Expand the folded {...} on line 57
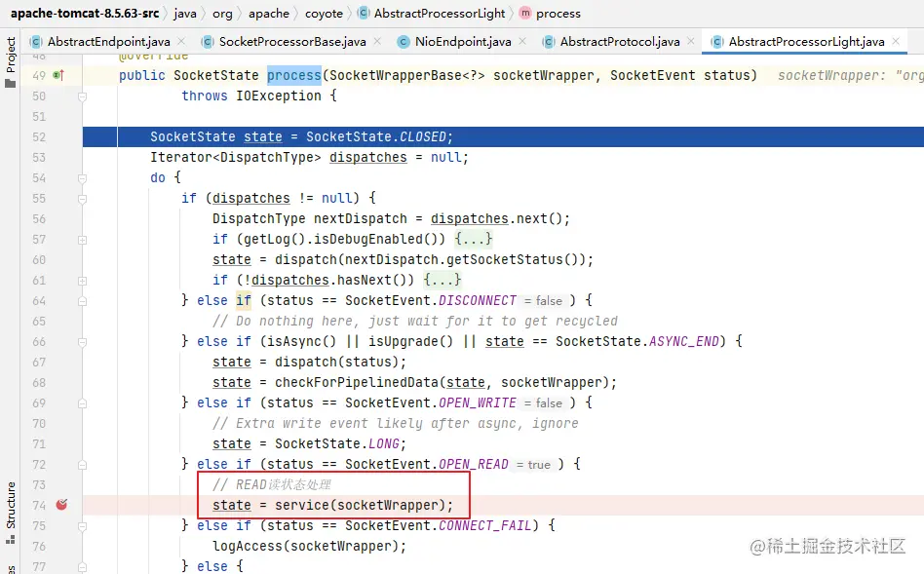 [x=473, y=239]
